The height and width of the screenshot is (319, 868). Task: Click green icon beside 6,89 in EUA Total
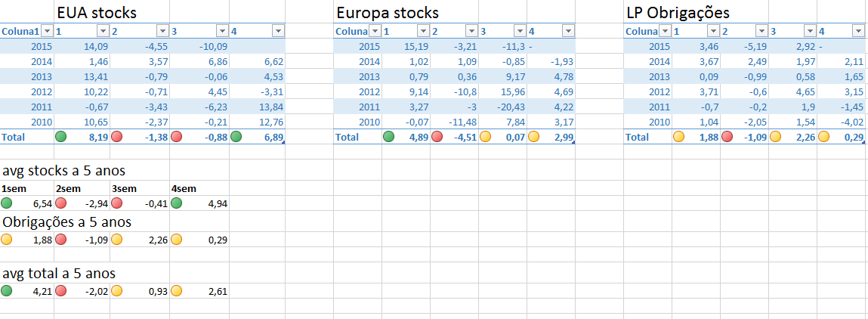(x=236, y=138)
